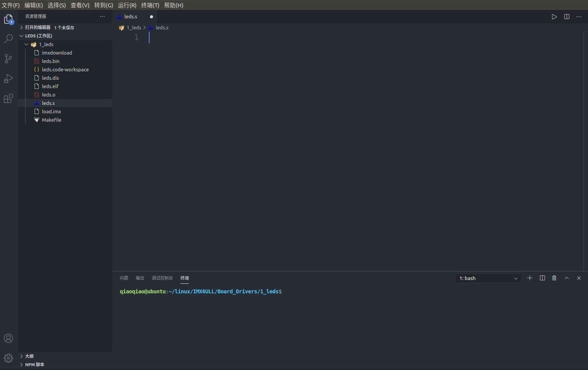Open the Extensions view icon
The width and height of the screenshot is (588, 370).
(8, 98)
